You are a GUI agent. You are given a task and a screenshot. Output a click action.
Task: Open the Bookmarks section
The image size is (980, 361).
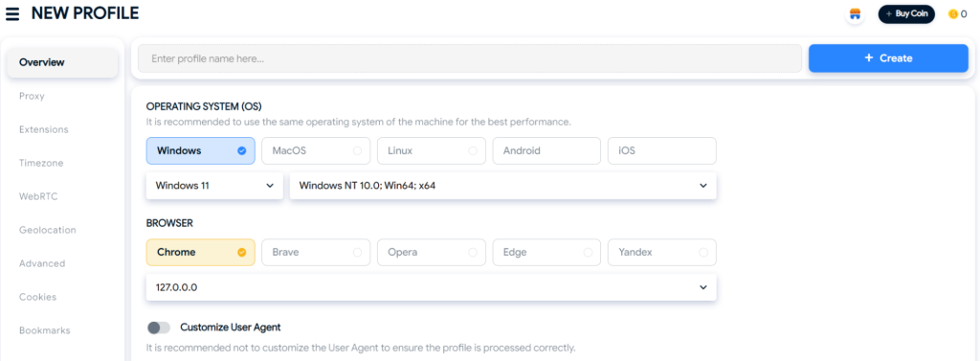tap(44, 330)
